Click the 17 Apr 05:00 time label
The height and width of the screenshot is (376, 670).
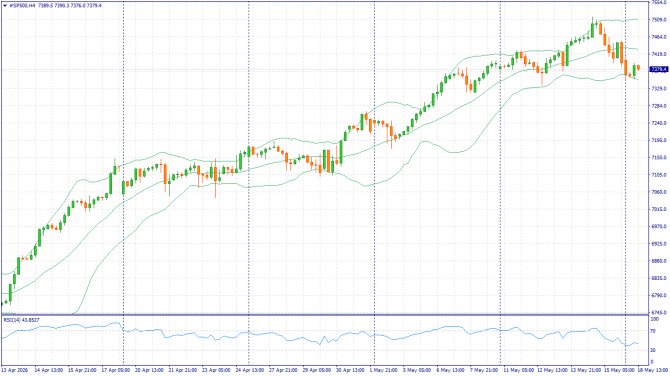pyautogui.click(x=115, y=370)
